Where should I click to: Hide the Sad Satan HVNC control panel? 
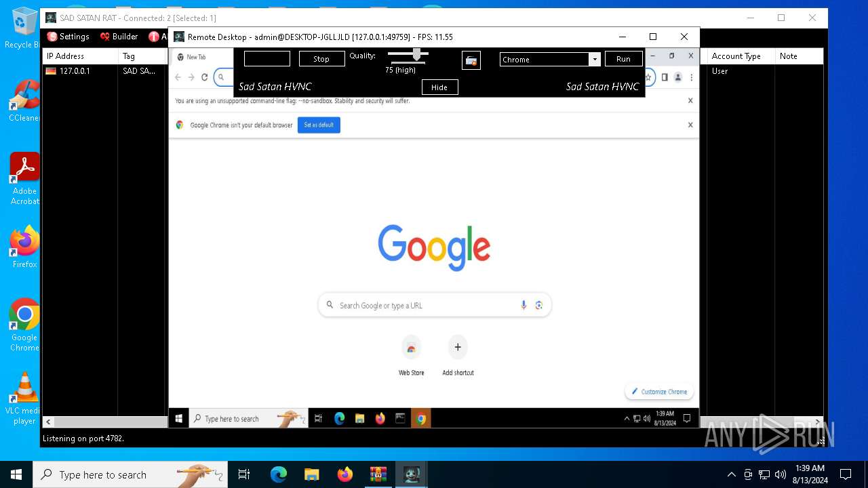(x=439, y=87)
